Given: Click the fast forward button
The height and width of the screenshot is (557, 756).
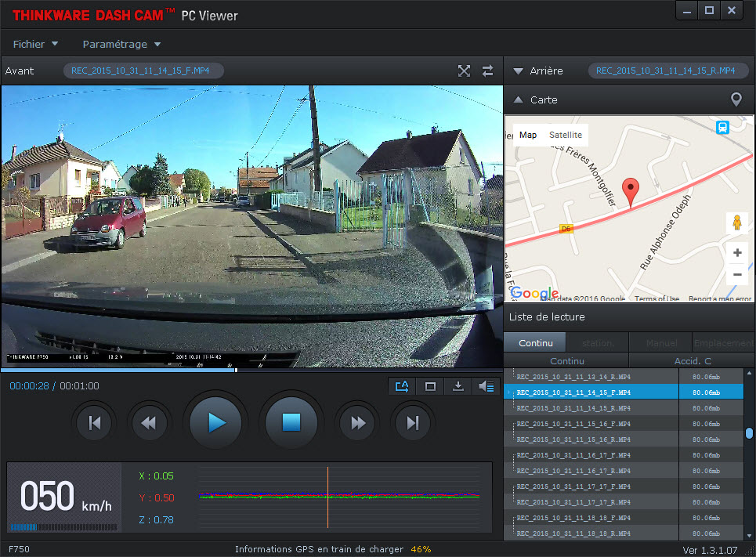Looking at the screenshot, I should pos(358,423).
